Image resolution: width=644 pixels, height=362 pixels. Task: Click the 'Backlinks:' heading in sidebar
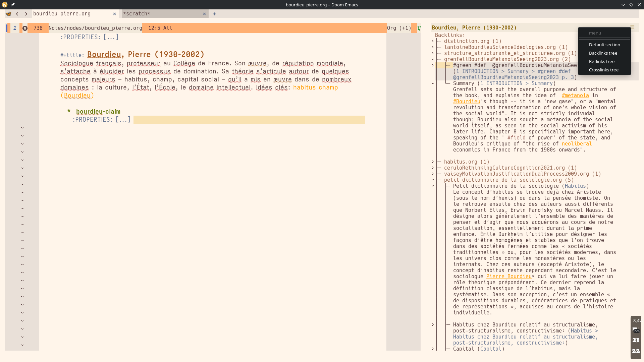click(x=450, y=35)
